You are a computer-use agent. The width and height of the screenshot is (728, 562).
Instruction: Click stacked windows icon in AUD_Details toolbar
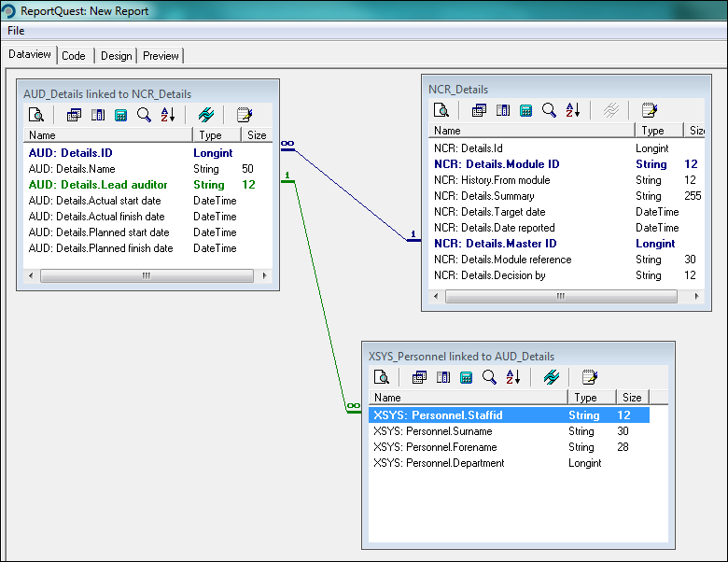click(x=74, y=115)
